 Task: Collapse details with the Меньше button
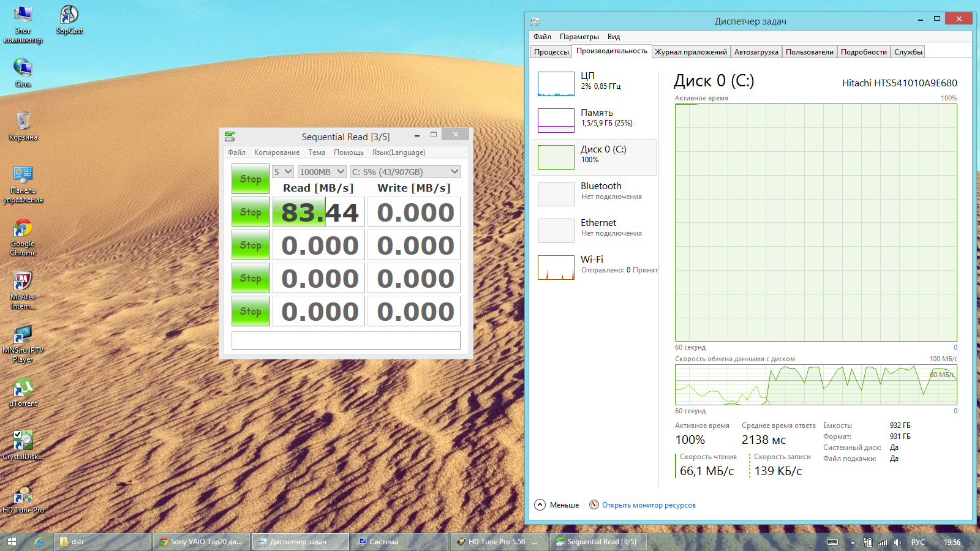coord(557,505)
